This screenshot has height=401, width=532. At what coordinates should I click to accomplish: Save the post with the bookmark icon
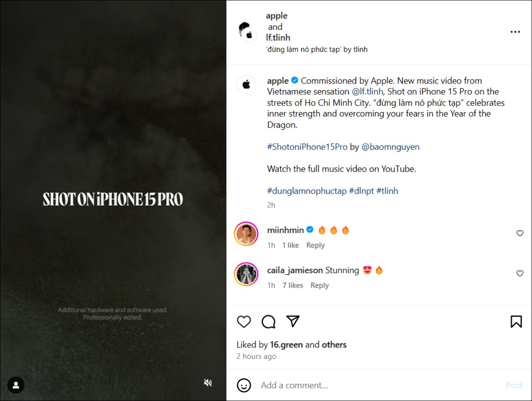[x=516, y=322]
